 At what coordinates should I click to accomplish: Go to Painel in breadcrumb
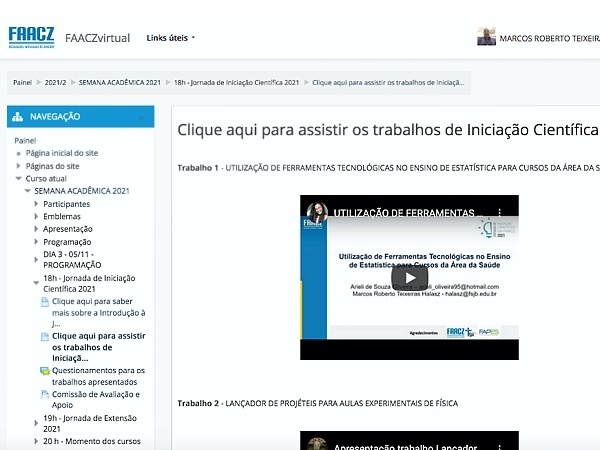click(23, 82)
